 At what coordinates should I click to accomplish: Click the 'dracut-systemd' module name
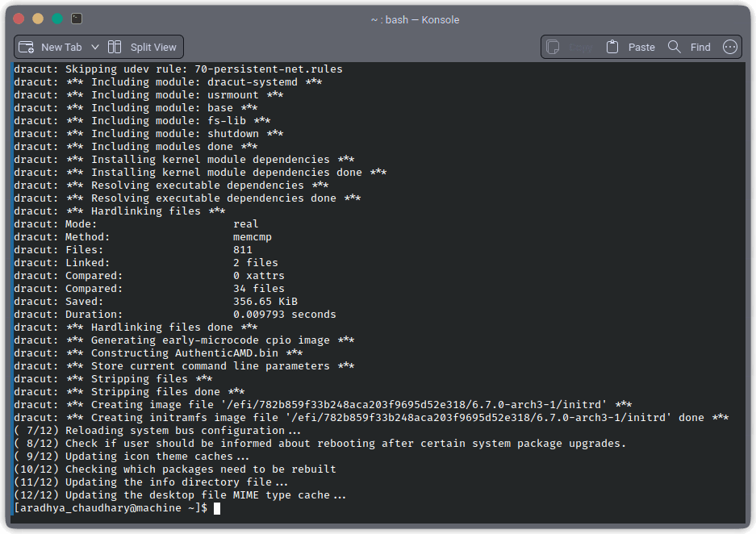[253, 82]
